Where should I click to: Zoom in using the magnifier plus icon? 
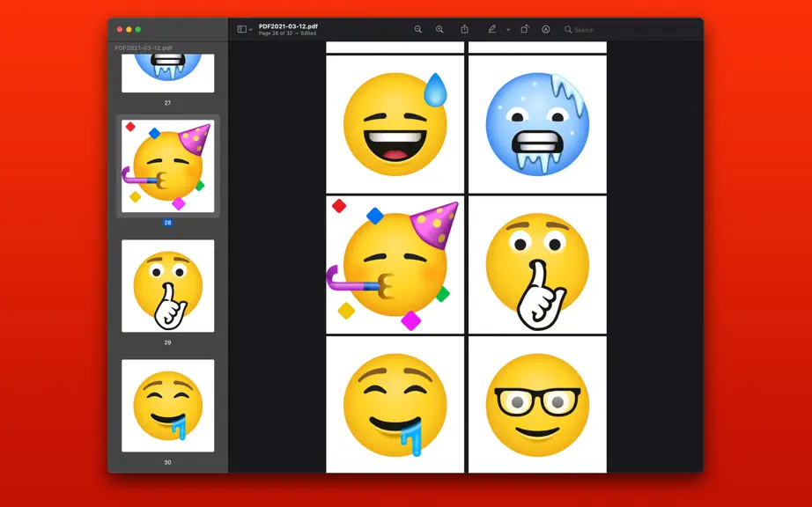(x=439, y=30)
